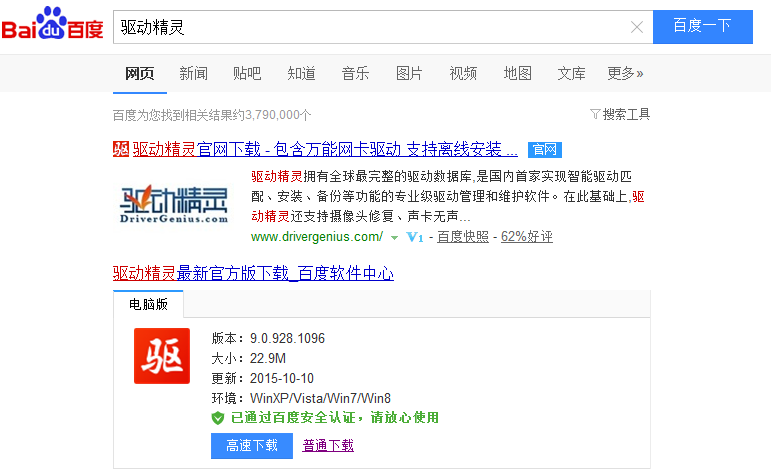The width and height of the screenshot is (771, 473).
Task: Click the DriverGenius logo thumbnail
Action: pos(175,203)
